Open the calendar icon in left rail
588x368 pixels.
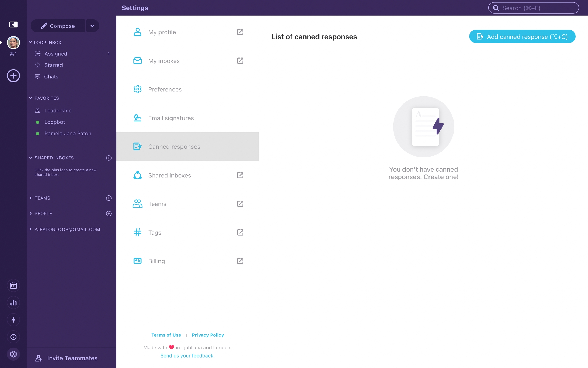pos(13,285)
